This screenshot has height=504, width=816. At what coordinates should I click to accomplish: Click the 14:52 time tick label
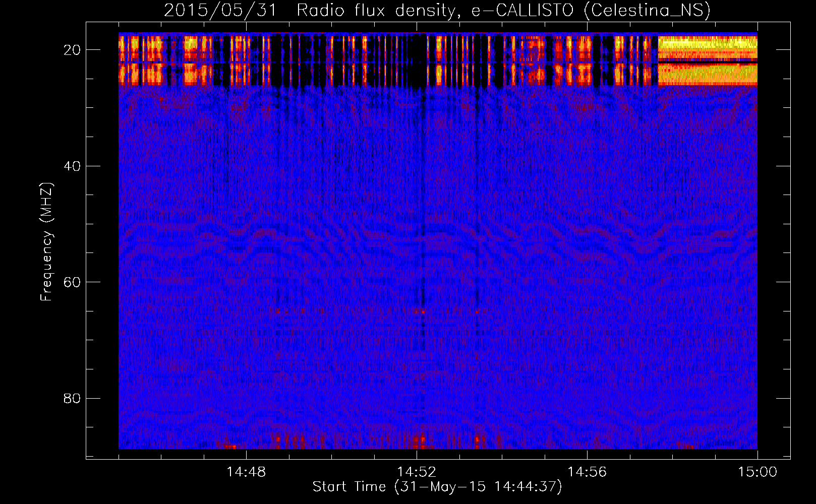417,472
